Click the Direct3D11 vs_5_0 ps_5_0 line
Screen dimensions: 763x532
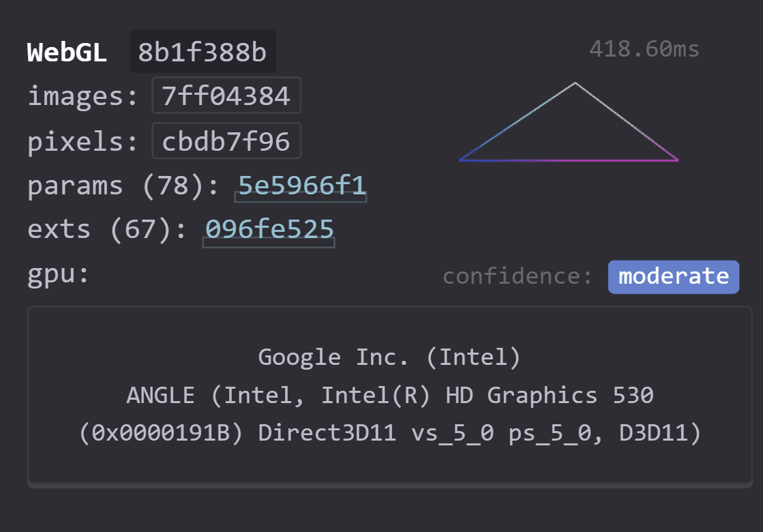tap(389, 433)
